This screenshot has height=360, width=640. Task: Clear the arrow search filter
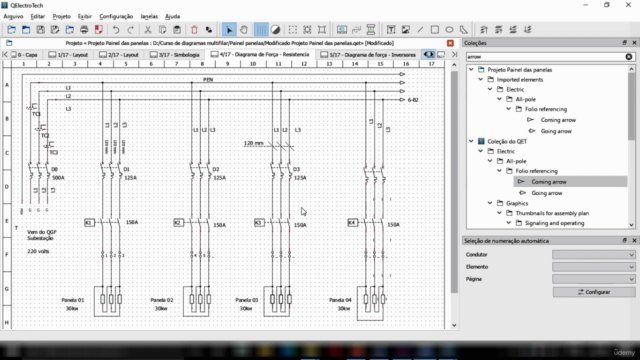tap(629, 57)
